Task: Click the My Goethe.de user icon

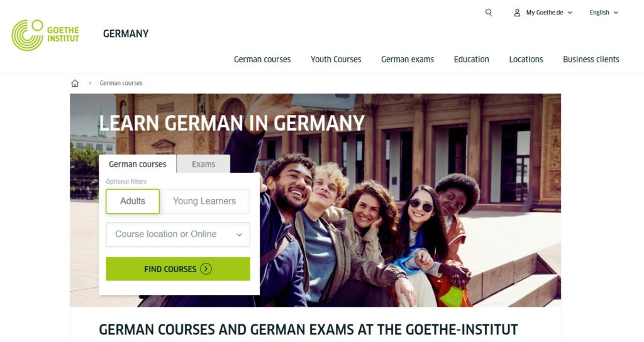Action: click(x=517, y=13)
